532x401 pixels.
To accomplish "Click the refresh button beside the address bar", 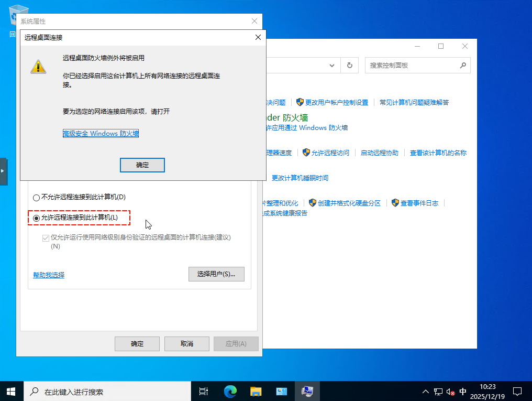I will click(349, 66).
